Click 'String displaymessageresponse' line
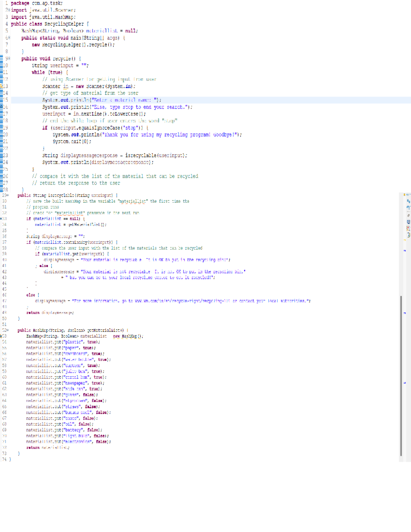 tap(115, 155)
